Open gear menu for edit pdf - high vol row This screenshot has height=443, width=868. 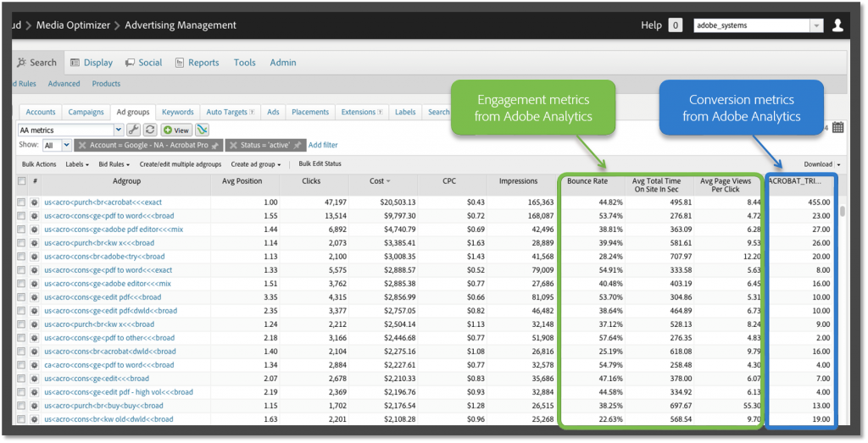point(34,392)
